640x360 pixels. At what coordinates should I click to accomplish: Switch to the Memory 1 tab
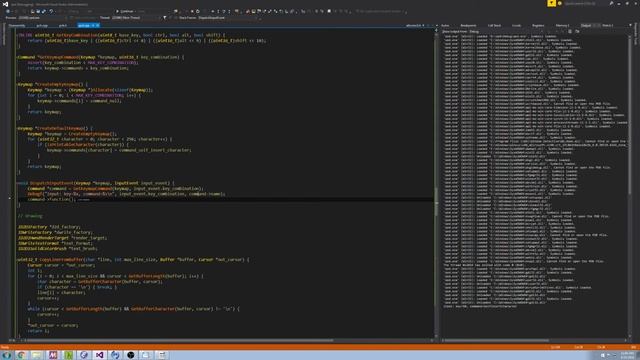pos(562,25)
